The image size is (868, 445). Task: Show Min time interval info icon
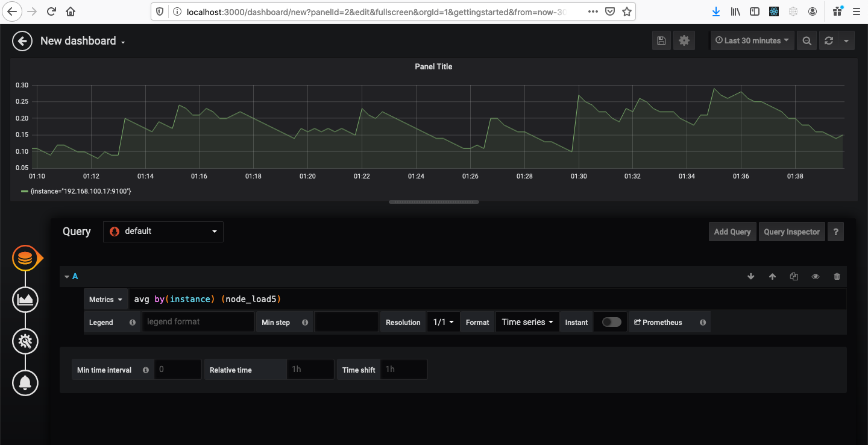pos(146,370)
